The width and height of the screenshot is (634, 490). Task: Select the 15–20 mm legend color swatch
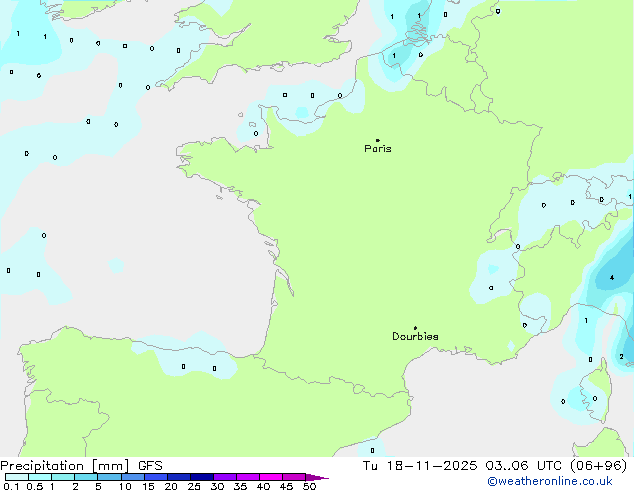[156, 477]
